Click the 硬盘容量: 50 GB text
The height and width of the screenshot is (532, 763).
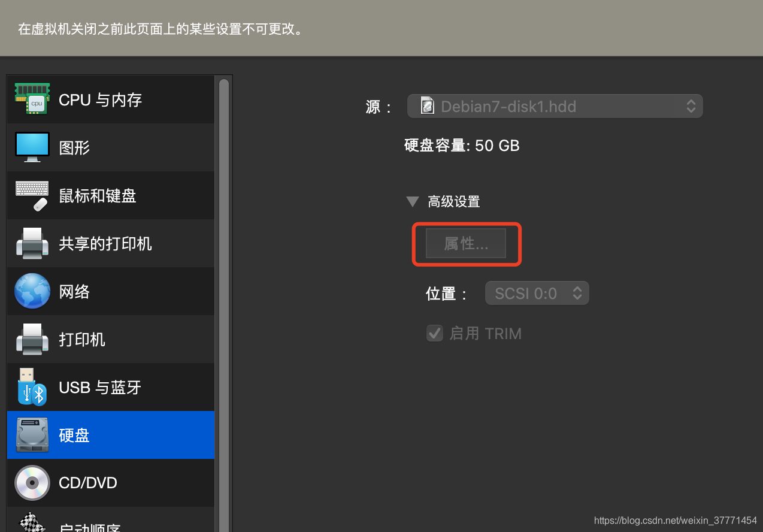coord(462,145)
